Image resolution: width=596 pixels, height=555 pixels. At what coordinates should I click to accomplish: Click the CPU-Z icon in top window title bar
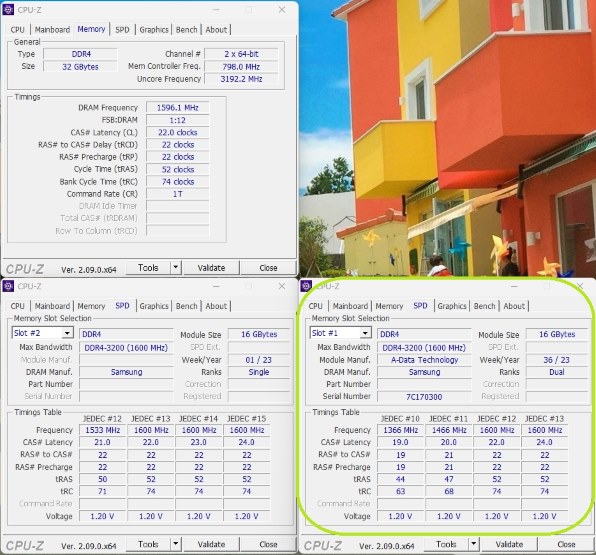click(8, 10)
